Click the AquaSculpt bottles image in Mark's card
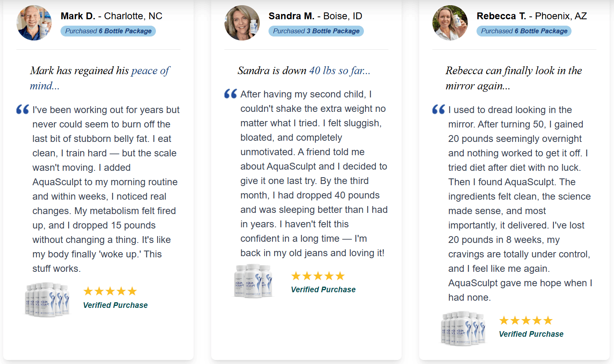 [47, 299]
